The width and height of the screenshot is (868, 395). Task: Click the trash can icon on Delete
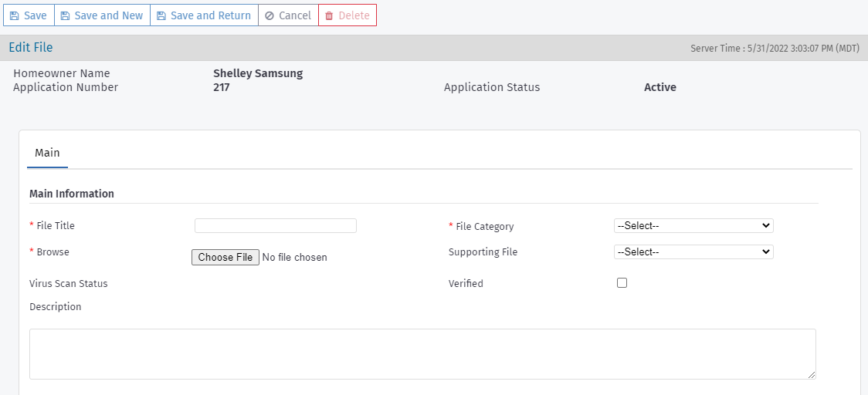(329, 15)
